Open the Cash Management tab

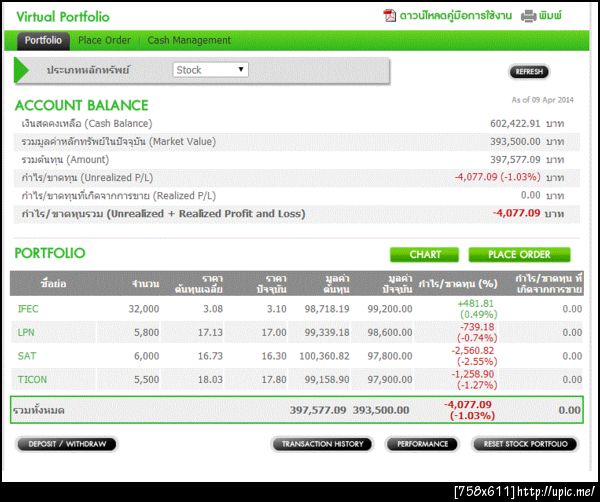(189, 40)
